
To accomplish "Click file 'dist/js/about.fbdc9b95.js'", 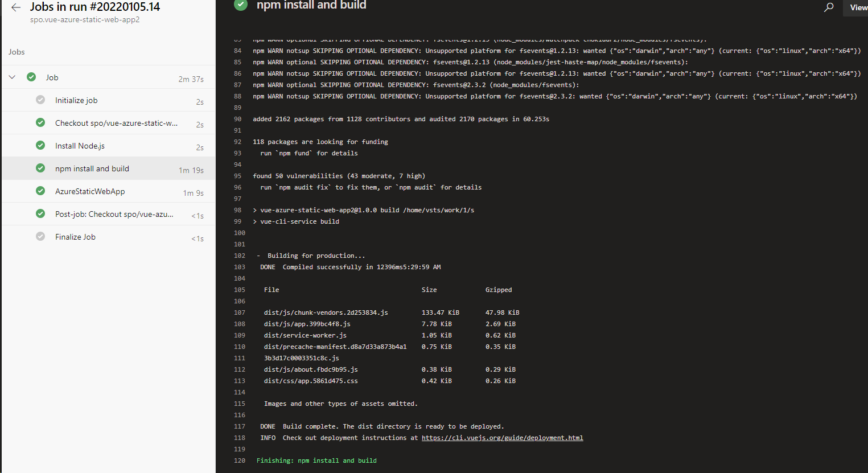I will tap(311, 369).
